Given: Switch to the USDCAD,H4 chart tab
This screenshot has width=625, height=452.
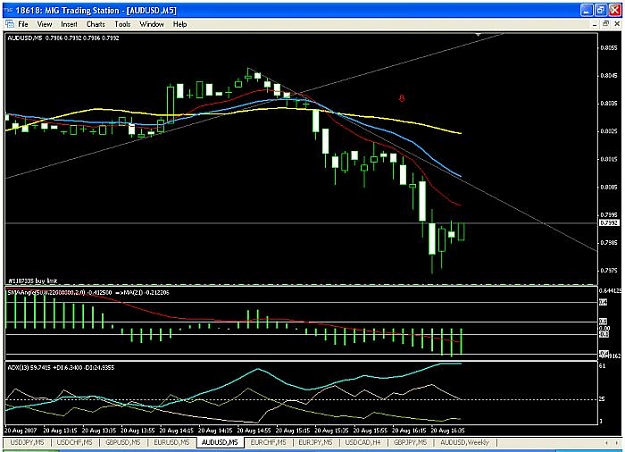Looking at the screenshot, I should coord(363,442).
